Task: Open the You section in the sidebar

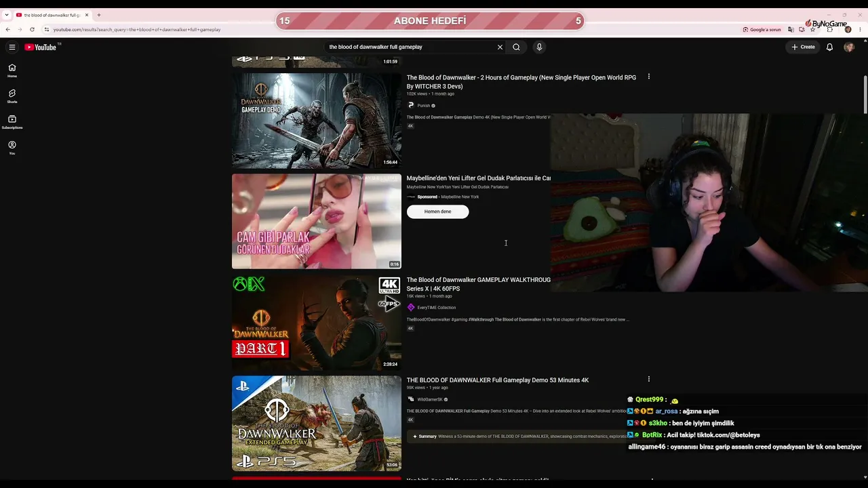Action: point(12,148)
